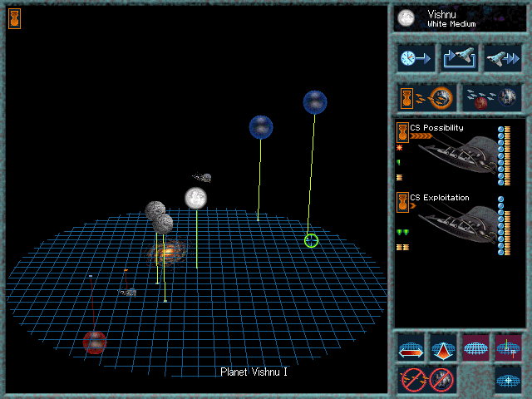This screenshot has height=399, width=532.
Task: Click the orange engine arrows bar of CS Possibility
Action: pyautogui.click(x=421, y=136)
